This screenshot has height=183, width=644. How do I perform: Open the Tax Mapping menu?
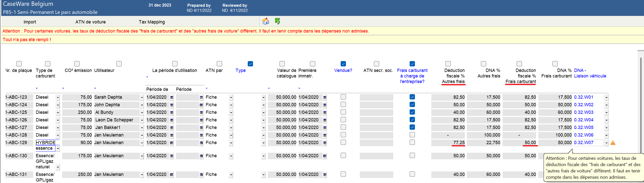(152, 22)
